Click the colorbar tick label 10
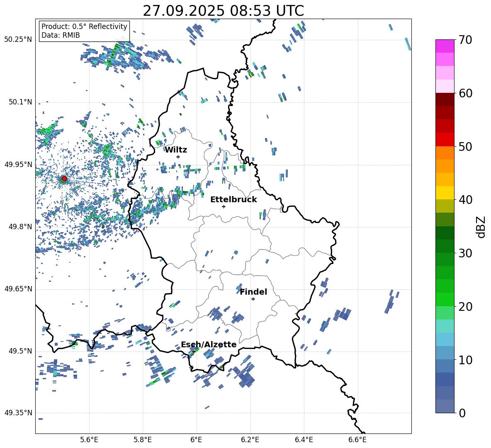491x448 pixels. [x=465, y=360]
